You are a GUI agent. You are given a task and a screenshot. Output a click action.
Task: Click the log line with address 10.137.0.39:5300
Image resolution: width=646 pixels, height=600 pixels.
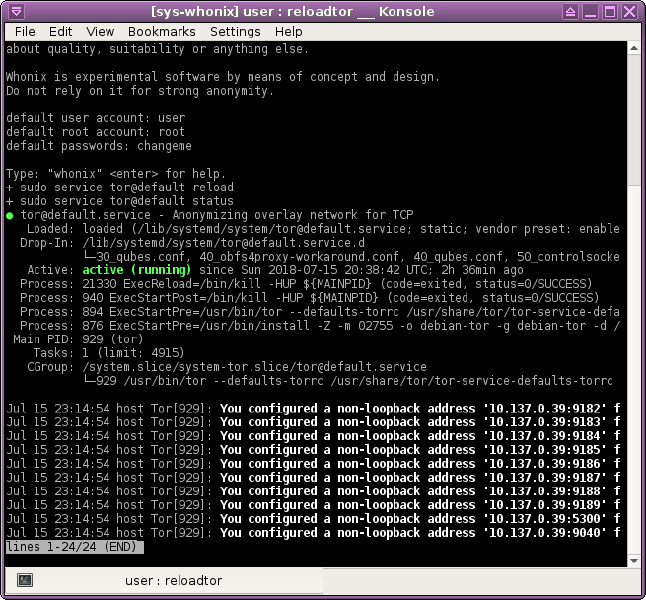pyautogui.click(x=313, y=519)
